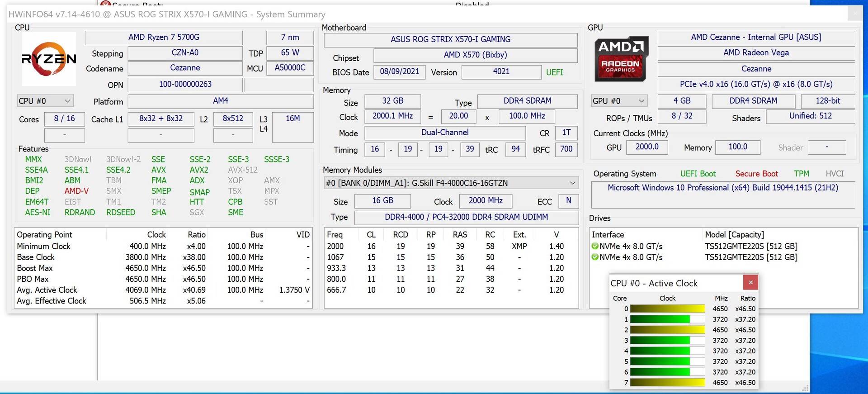Click the green status icon of the second NVMe drive
This screenshot has height=394, width=868.
tap(595, 257)
